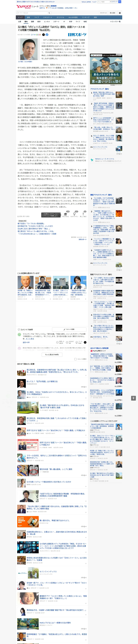Click コメントを書く button

(69, 329)
